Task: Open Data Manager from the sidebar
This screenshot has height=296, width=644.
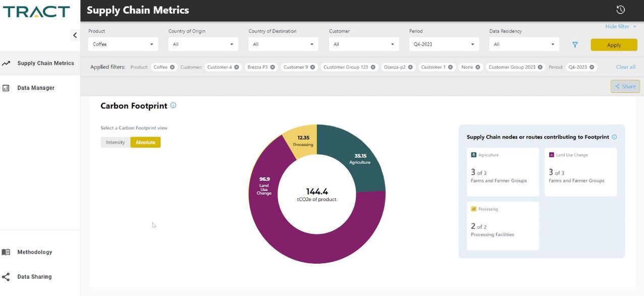Action: click(36, 88)
